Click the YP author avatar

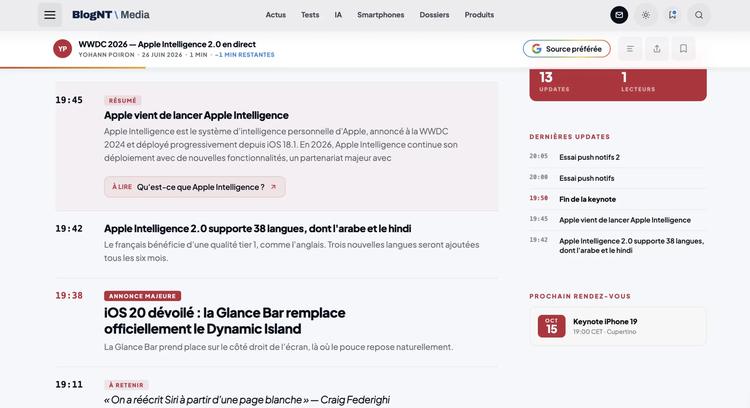tap(63, 49)
